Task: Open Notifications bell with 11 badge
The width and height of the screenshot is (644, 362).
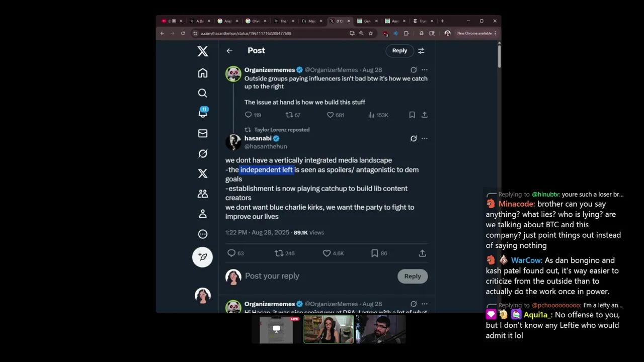Action: (x=203, y=113)
